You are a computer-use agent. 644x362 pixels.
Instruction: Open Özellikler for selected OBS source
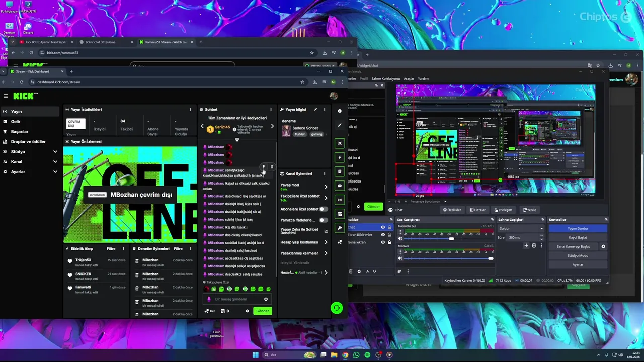click(452, 210)
